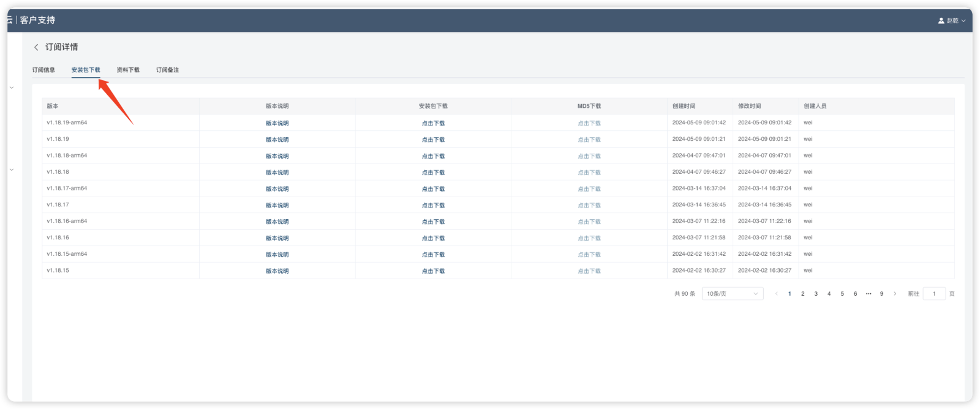
Task: Download install package for v1.18.19
Action: 433,140
